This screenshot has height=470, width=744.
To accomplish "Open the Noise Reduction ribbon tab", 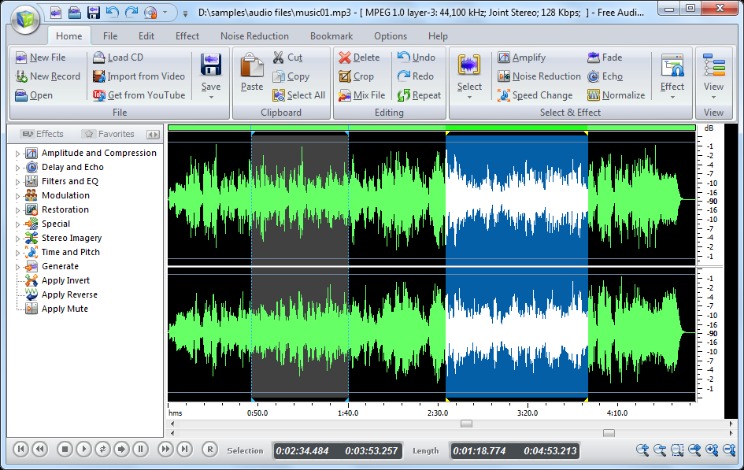I will (x=254, y=36).
